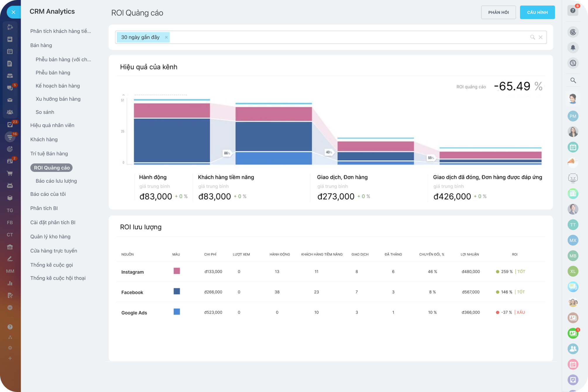Open the mail icon in left sidebar

pos(10,100)
